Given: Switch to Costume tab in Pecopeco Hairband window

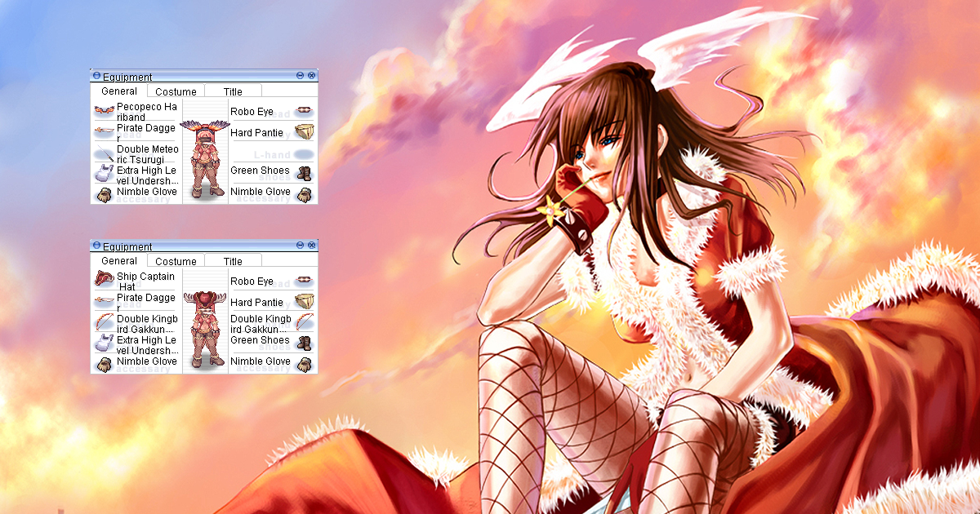Looking at the screenshot, I should [176, 91].
